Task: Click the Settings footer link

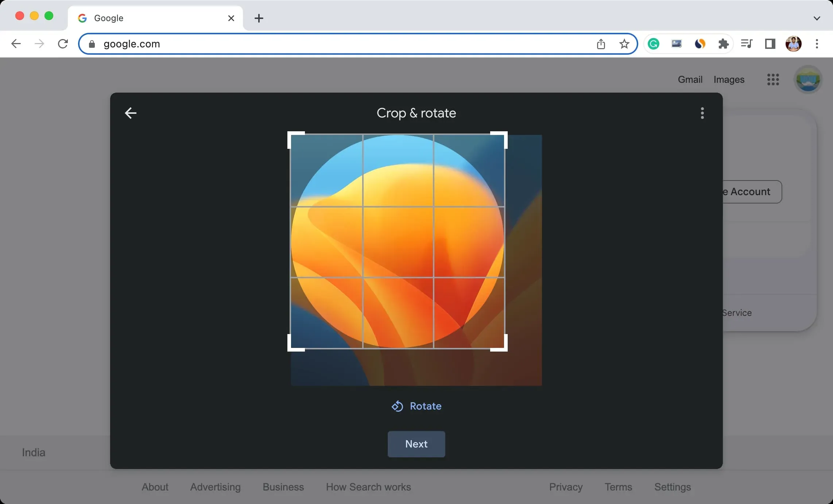Action: pyautogui.click(x=673, y=487)
